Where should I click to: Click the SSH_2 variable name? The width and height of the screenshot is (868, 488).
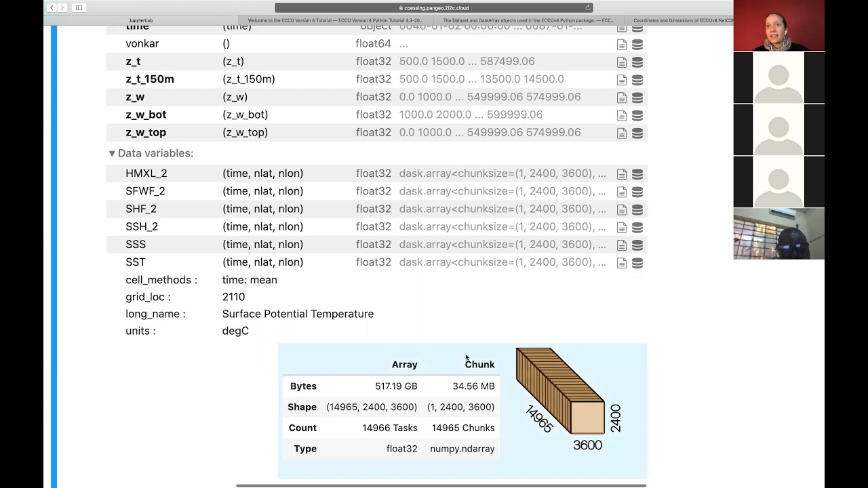point(142,226)
